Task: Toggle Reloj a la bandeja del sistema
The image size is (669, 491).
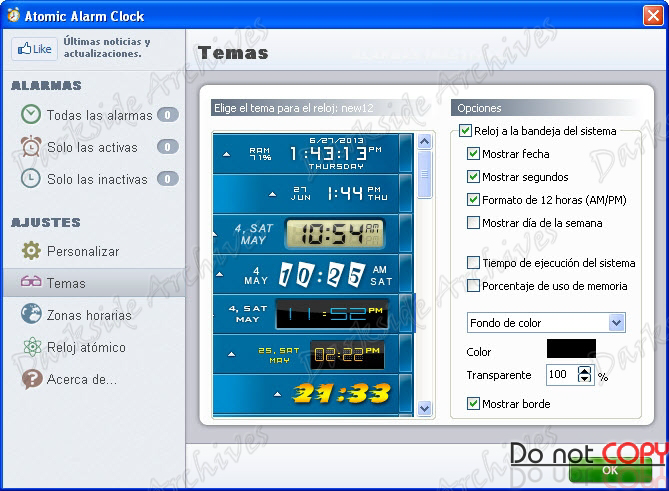Action: click(465, 131)
